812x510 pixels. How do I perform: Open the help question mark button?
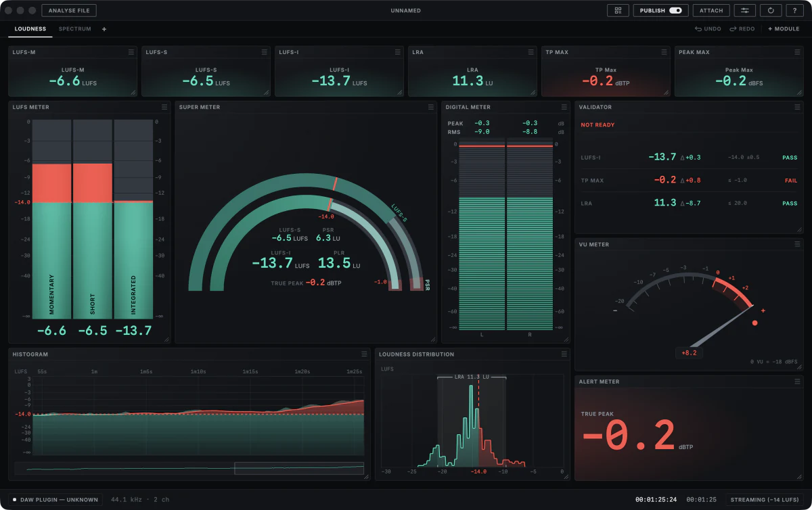(x=794, y=10)
